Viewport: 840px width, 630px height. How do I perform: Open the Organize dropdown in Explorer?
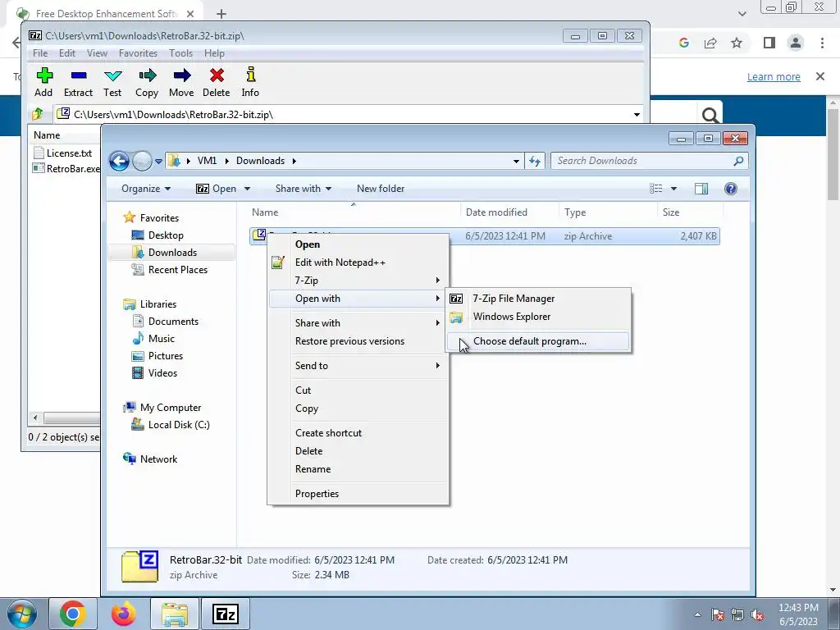coord(146,189)
